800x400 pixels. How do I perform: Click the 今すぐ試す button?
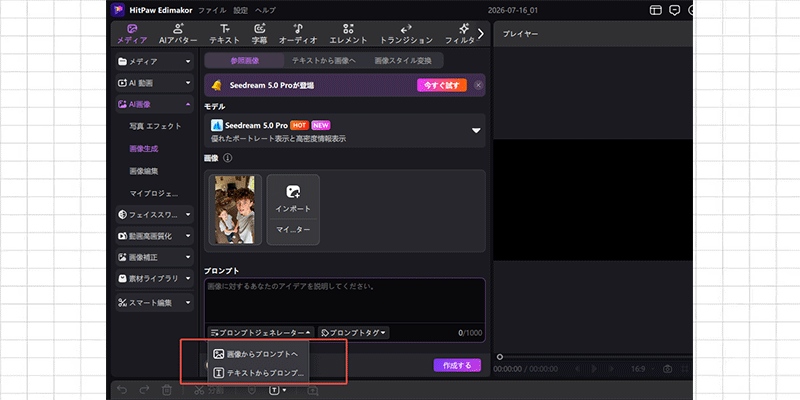pos(442,85)
